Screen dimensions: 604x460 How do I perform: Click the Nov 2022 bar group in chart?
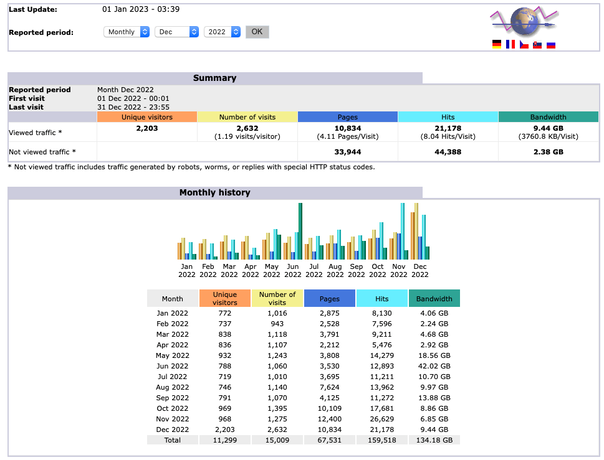pyautogui.click(x=399, y=231)
